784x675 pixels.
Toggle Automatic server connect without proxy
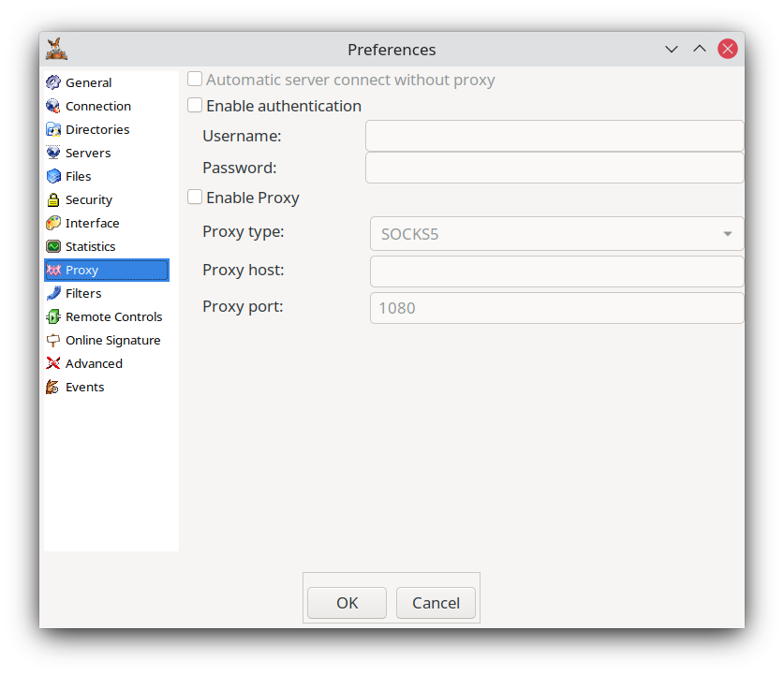pyautogui.click(x=195, y=79)
